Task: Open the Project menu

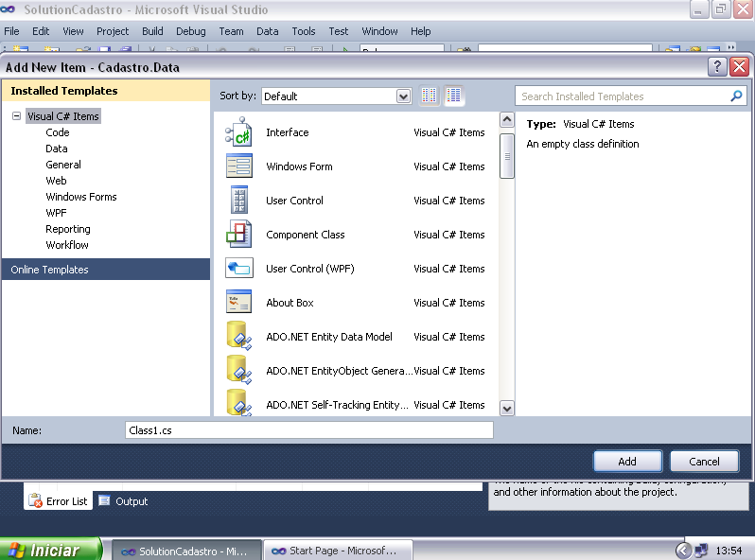Action: (x=113, y=31)
